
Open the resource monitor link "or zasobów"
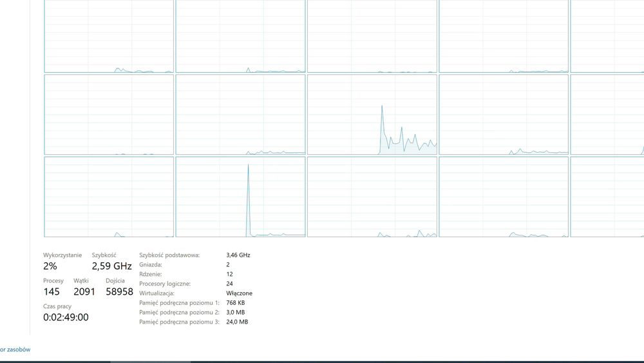15,349
